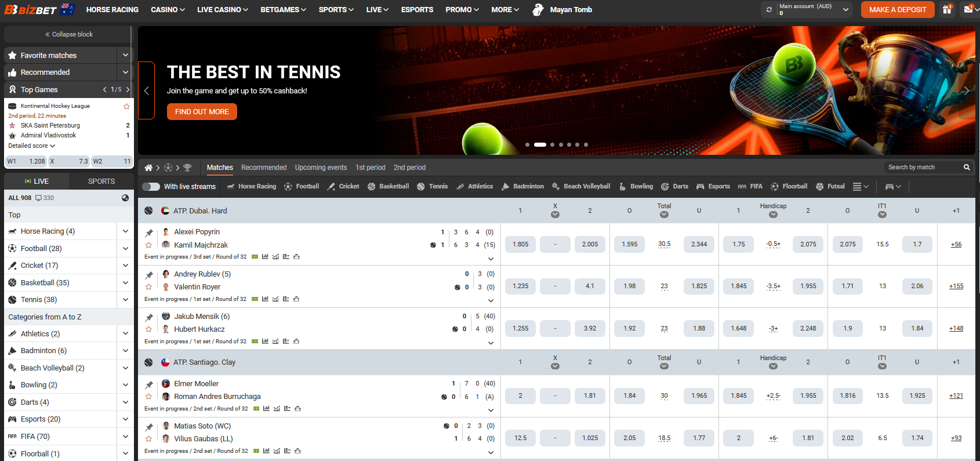Collapse the sidebar block

pos(68,34)
